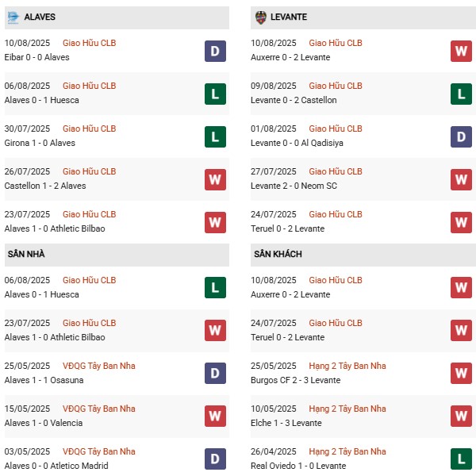Follow the Hạng 2 Tây Ban Nha link above Real Oviedo match
This screenshot has height=476, width=476.
click(x=347, y=451)
